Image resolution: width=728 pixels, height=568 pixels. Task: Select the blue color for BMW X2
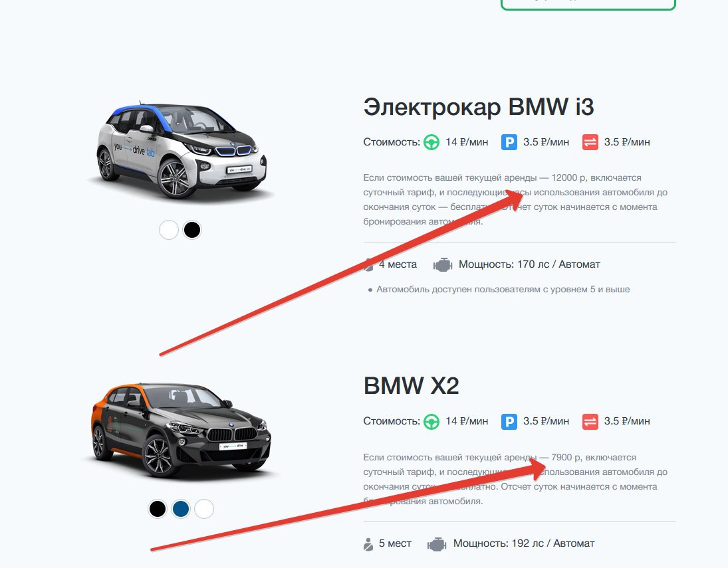pyautogui.click(x=181, y=509)
